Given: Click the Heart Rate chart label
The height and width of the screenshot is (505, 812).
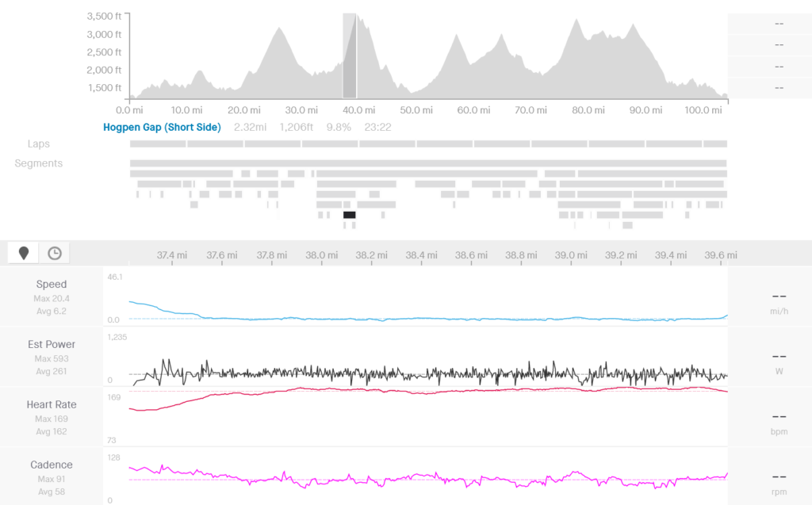Looking at the screenshot, I should pyautogui.click(x=52, y=404).
